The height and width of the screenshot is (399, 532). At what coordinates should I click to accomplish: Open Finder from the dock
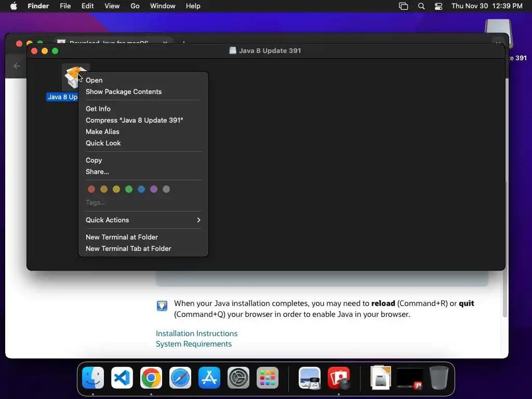[93, 378]
